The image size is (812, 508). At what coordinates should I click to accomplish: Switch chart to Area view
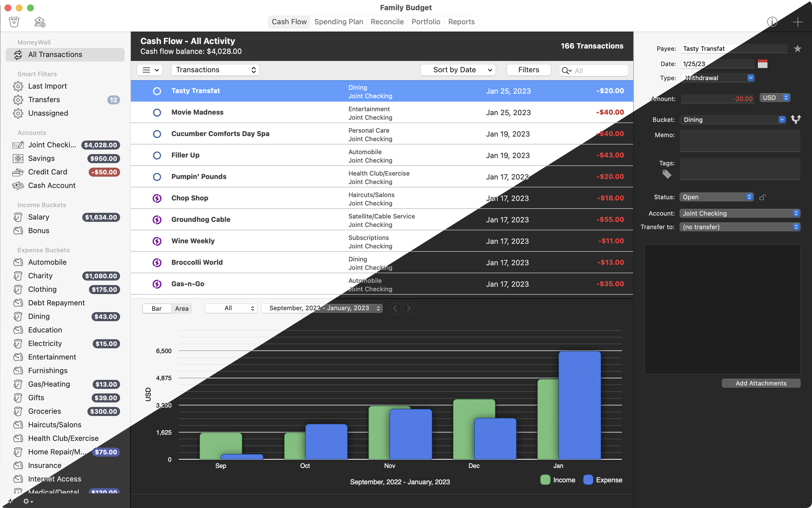(182, 308)
